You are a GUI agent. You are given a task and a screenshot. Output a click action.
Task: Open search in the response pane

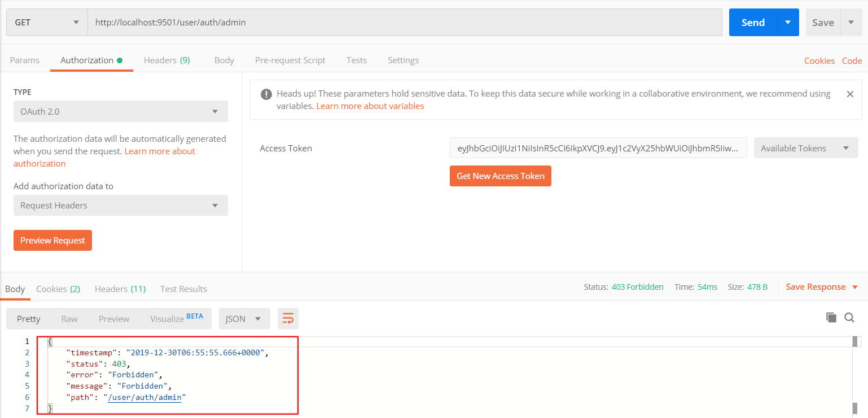pos(849,317)
